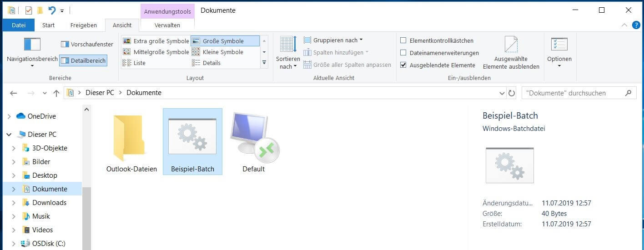Screen dimensions: 644x250
Task: Select the Beispiel-Batch file
Action: pyautogui.click(x=192, y=141)
